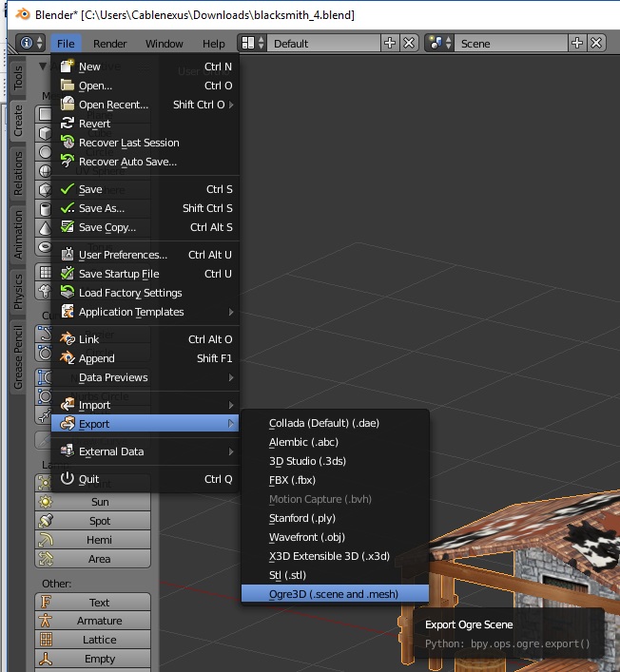Quit Blender from the File menu
The image size is (620, 672).
coord(145,479)
